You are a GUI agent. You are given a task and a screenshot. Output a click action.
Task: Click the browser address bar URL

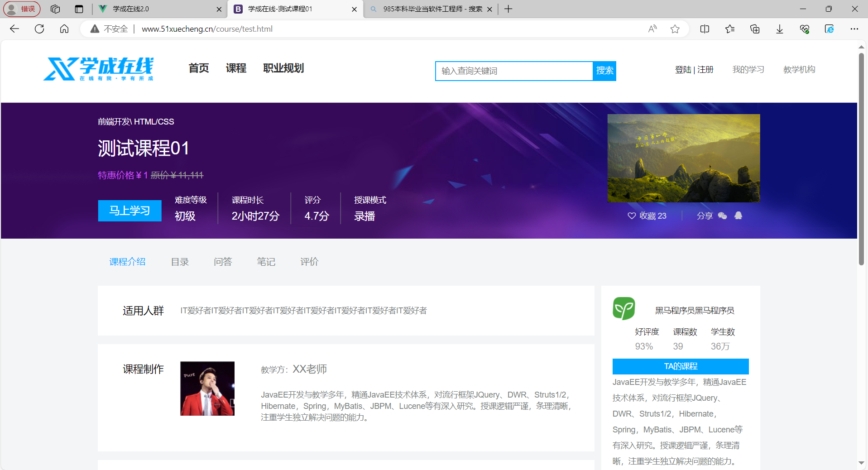point(207,29)
